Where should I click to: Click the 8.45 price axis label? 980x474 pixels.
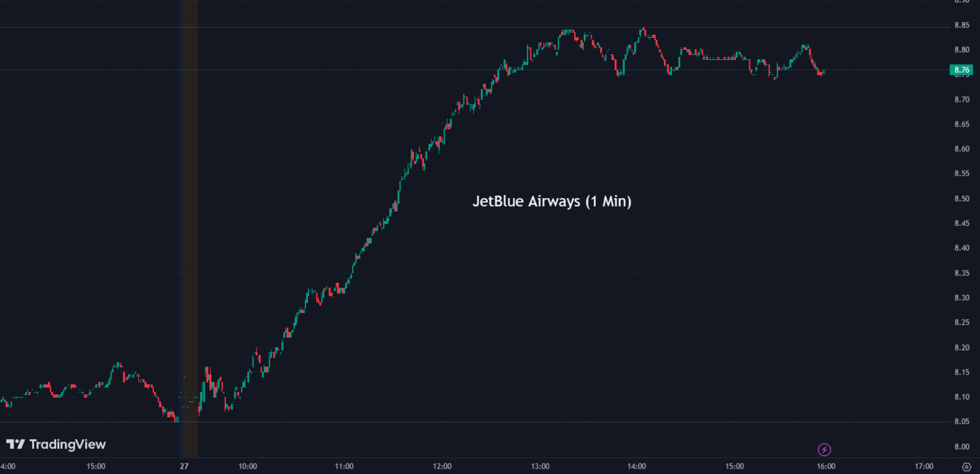962,223
